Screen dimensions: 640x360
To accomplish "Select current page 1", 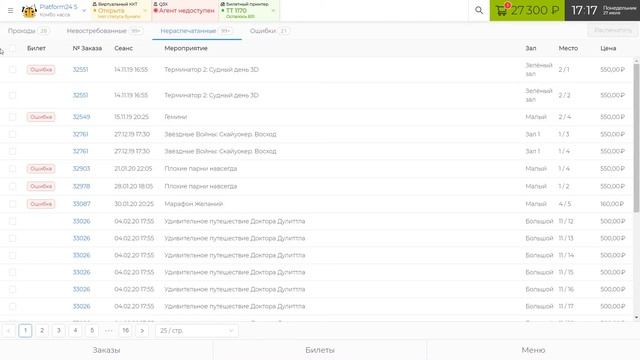I will (x=25, y=331).
